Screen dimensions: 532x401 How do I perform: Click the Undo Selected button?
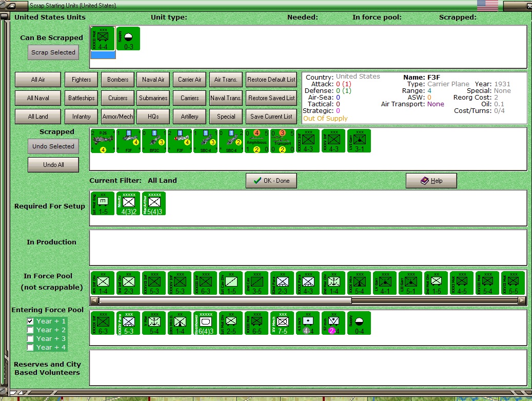point(53,146)
